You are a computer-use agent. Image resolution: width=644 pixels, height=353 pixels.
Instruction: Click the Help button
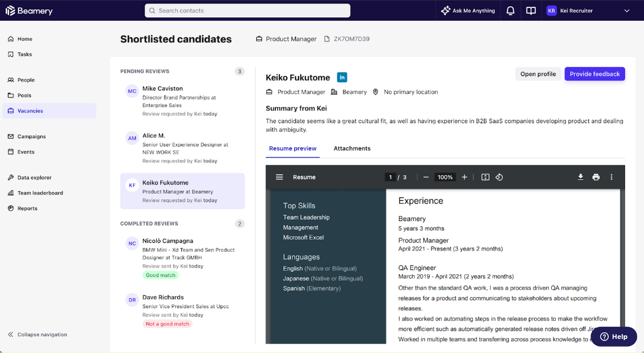coord(613,336)
